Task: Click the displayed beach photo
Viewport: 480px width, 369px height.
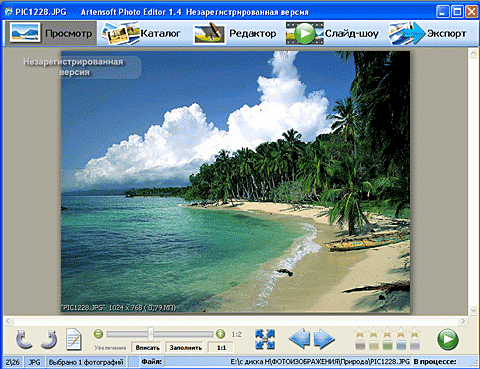Action: (235, 182)
